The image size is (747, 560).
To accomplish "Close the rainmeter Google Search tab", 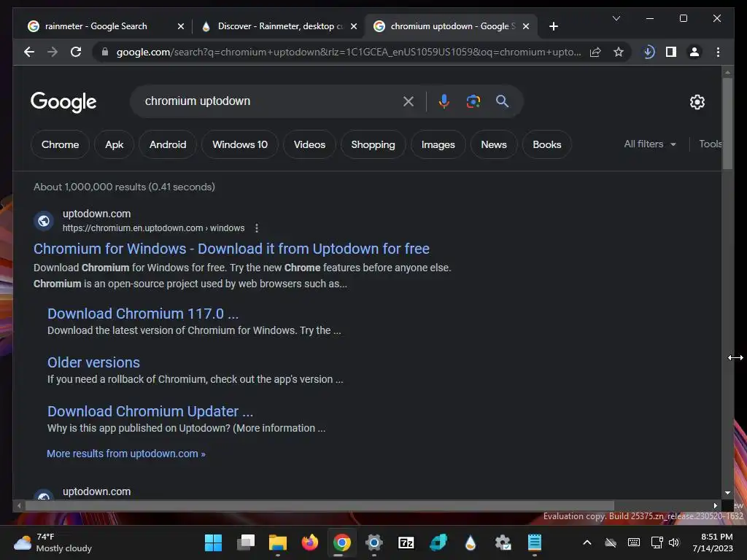I will (x=181, y=26).
